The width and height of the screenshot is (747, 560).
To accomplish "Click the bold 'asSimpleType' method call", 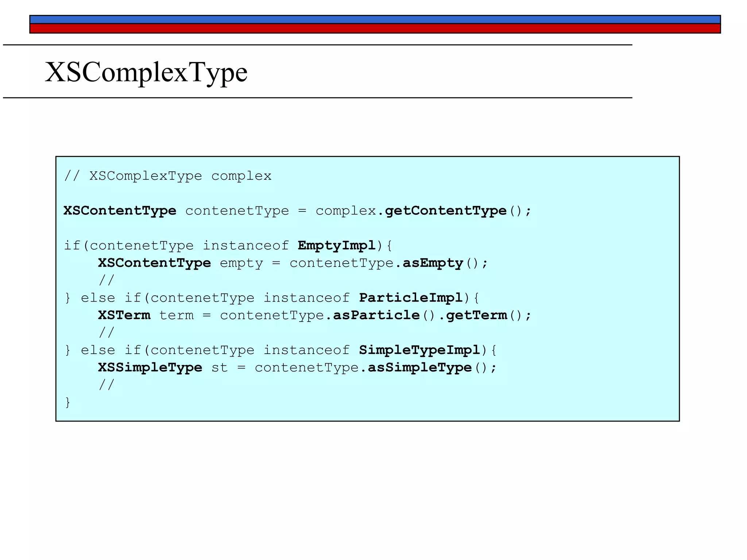I will (x=420, y=367).
